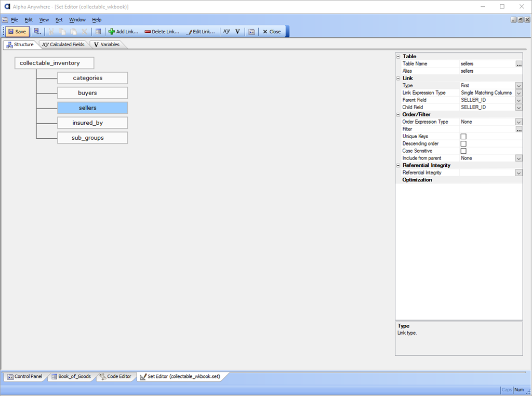Click the Table Name browse ellipsis button

click(518, 64)
